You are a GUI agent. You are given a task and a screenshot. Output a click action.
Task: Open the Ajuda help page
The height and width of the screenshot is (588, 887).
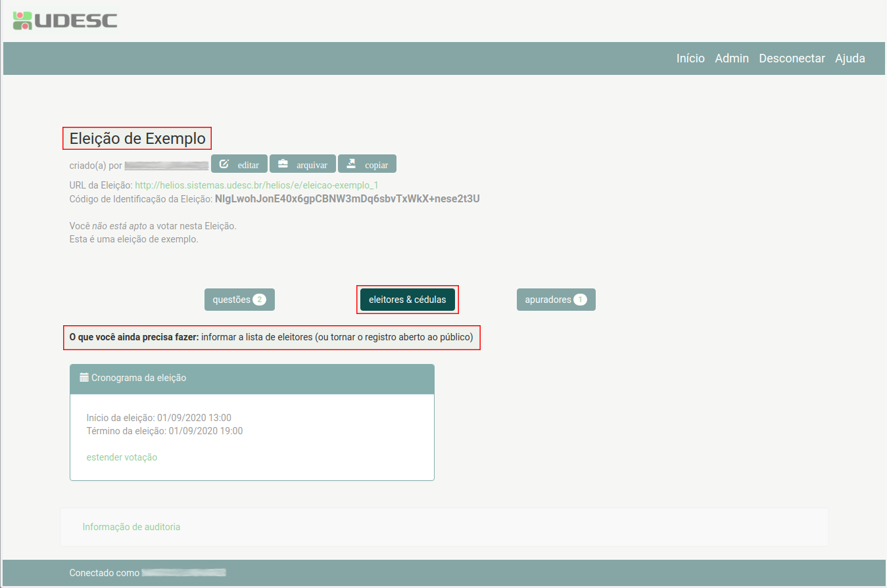850,58
